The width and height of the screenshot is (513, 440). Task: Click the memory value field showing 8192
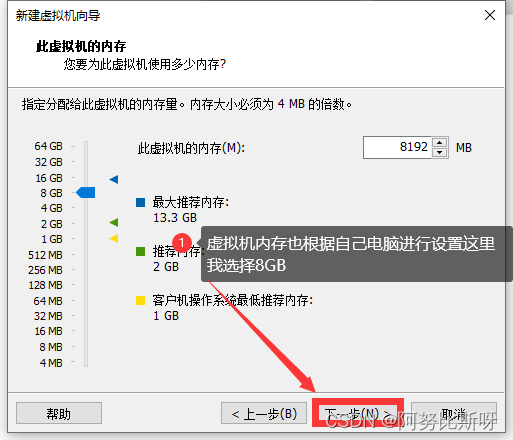[398, 147]
